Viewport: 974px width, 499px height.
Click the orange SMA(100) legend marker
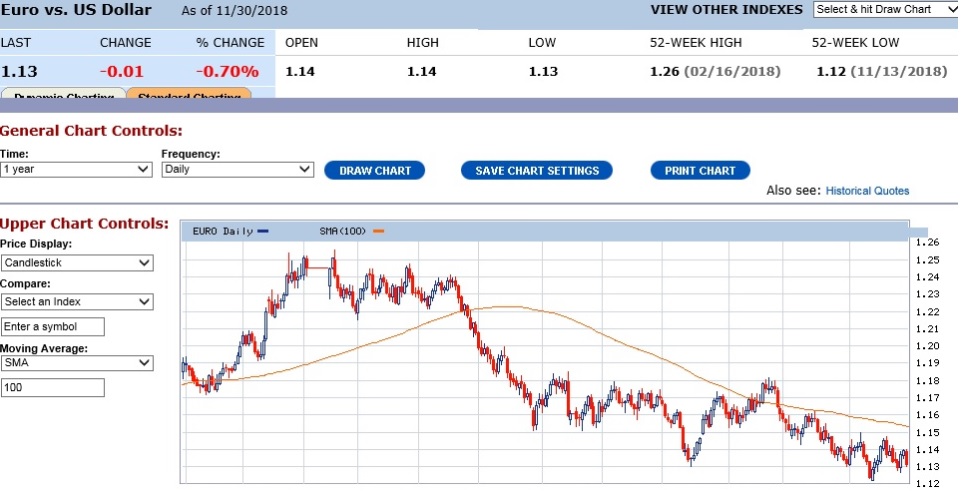[378, 231]
